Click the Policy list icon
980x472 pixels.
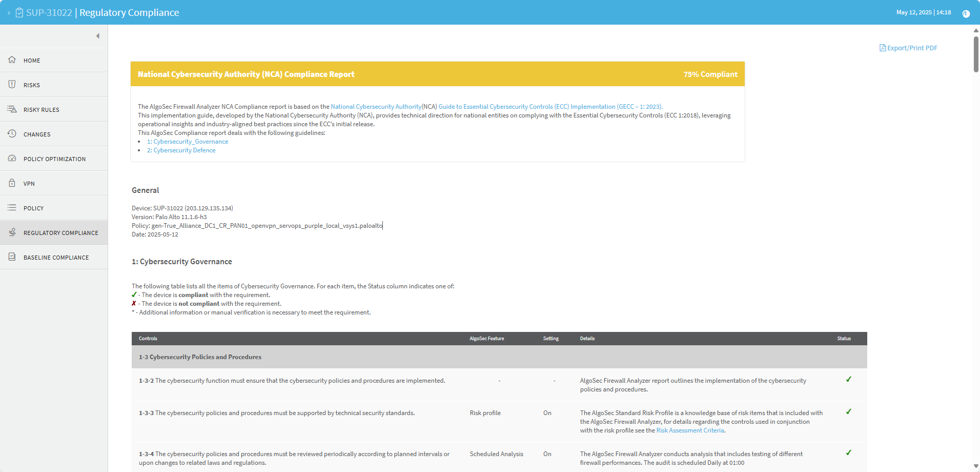coord(12,208)
